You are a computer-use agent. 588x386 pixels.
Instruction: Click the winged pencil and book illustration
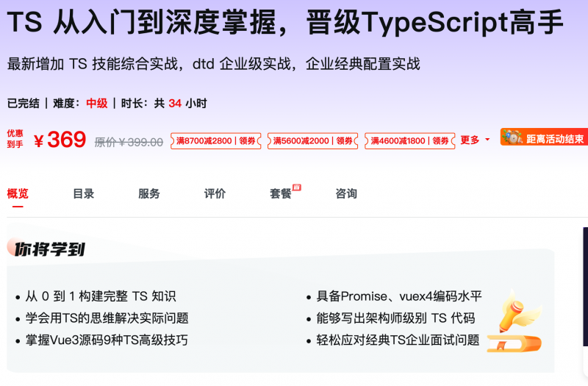pos(514,321)
